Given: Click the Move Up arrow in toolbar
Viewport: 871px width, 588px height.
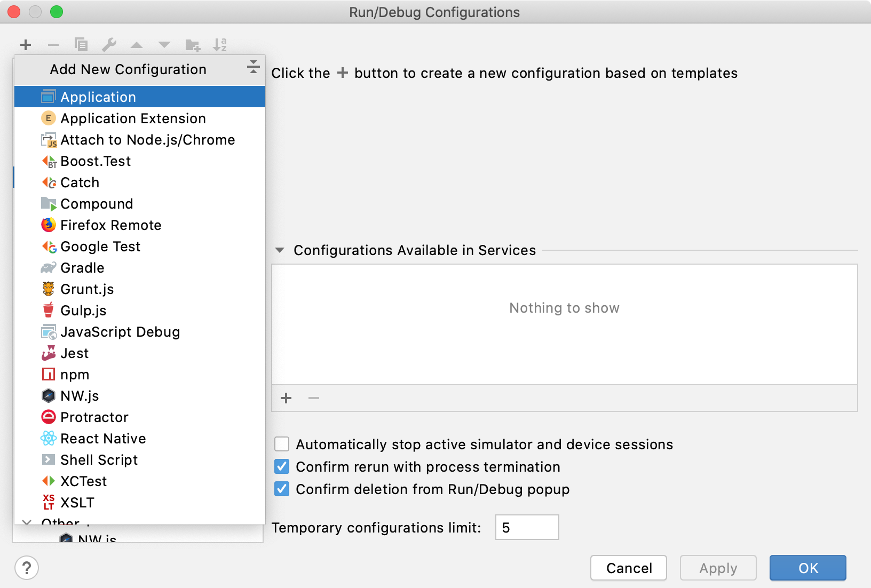Looking at the screenshot, I should click(137, 45).
